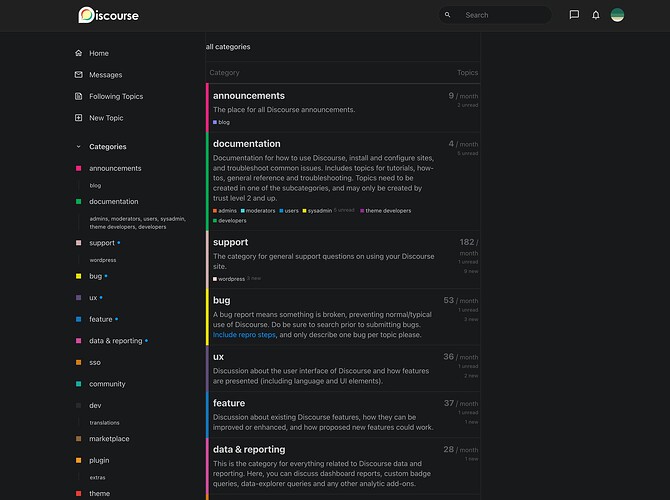Image resolution: width=670 pixels, height=500 pixels.
Task: Open the notifications bell icon
Action: coord(596,15)
